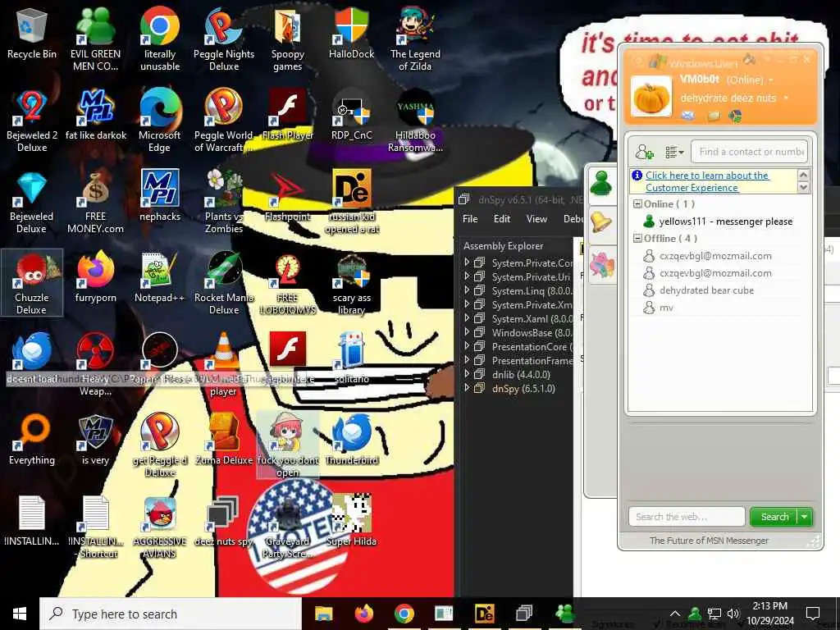Expand the PresentationCore assembly node

pyautogui.click(x=467, y=346)
